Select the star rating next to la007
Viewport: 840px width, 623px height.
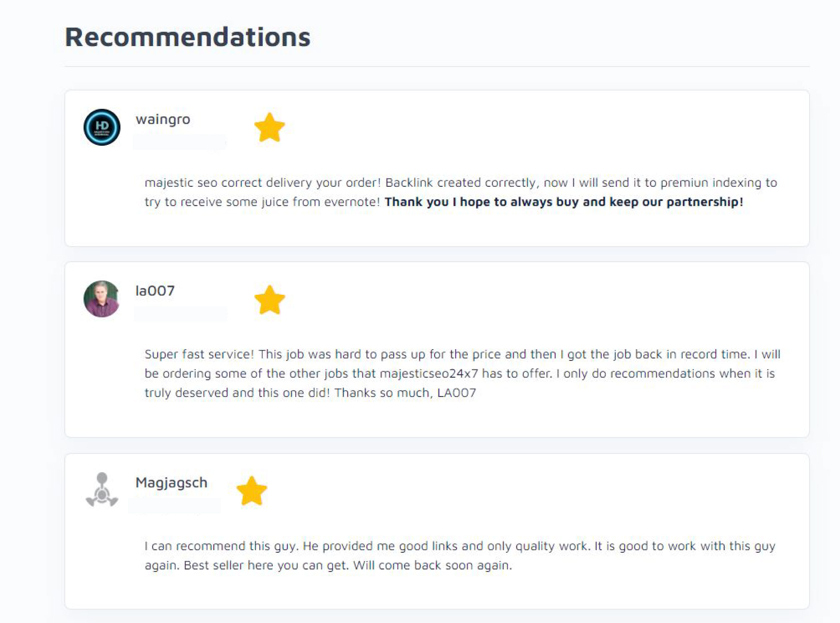coord(269,300)
